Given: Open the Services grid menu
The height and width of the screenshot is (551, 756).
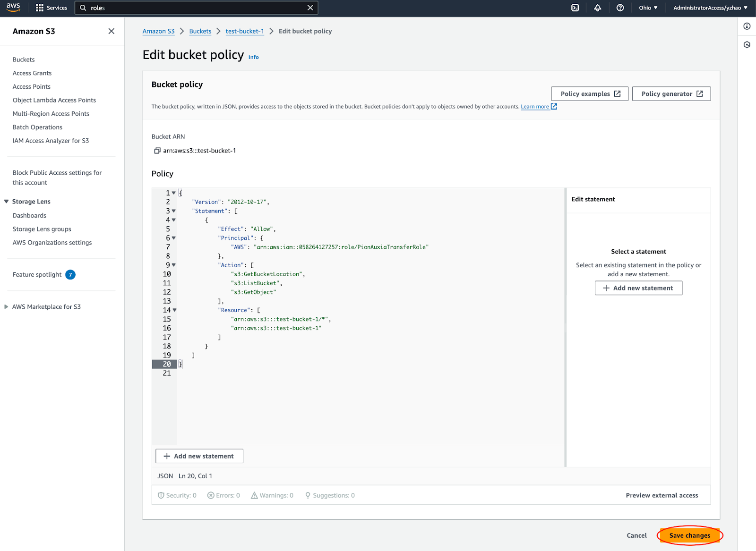Looking at the screenshot, I should tap(52, 8).
